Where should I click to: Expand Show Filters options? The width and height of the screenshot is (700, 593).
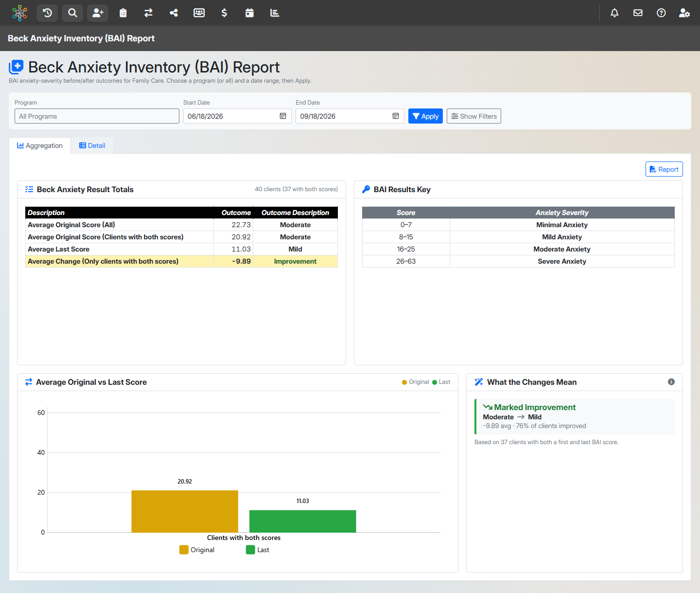coord(474,116)
